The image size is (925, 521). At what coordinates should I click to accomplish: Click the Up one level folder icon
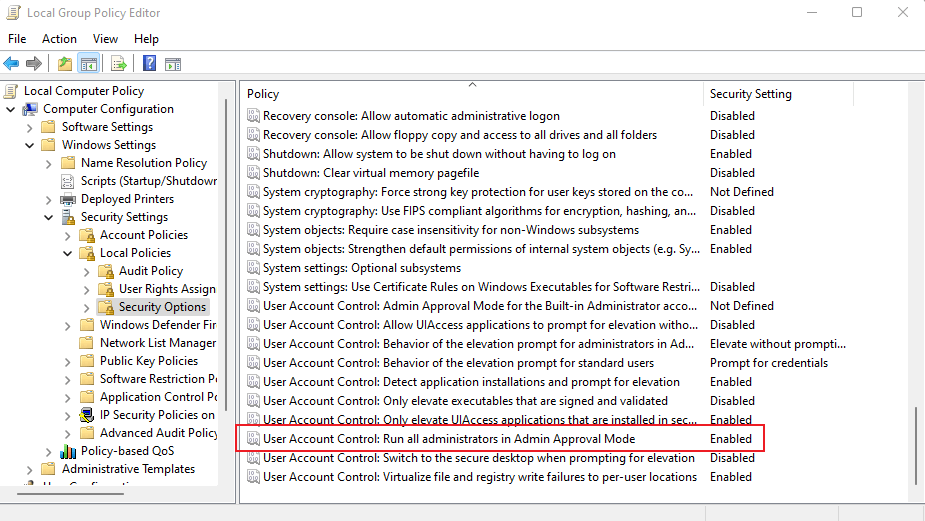[x=65, y=64]
